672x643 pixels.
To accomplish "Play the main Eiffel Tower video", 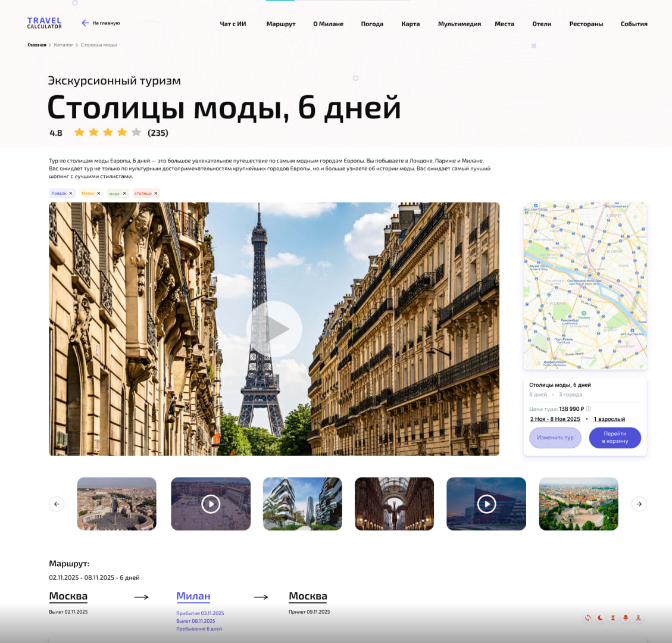I will point(274,329).
